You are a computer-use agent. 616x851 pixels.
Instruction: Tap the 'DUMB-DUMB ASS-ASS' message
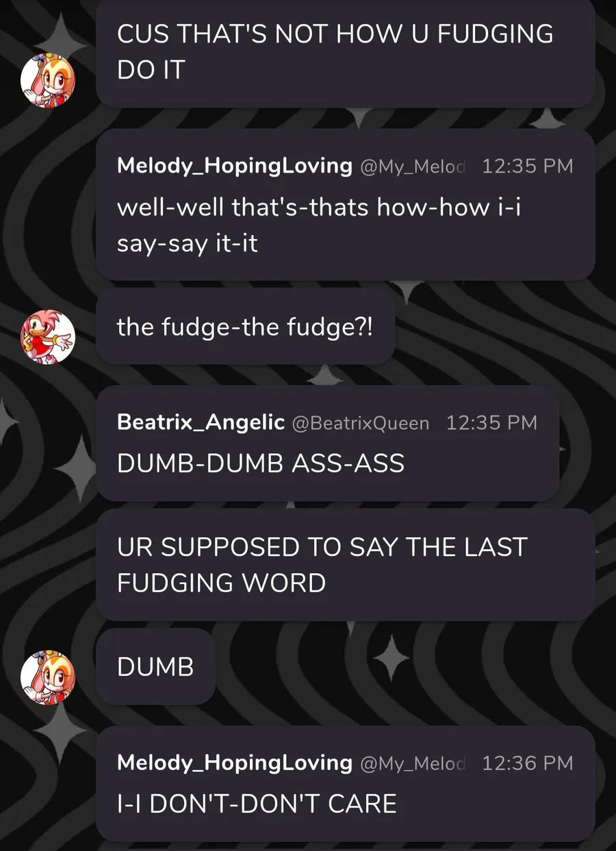pos(327,444)
